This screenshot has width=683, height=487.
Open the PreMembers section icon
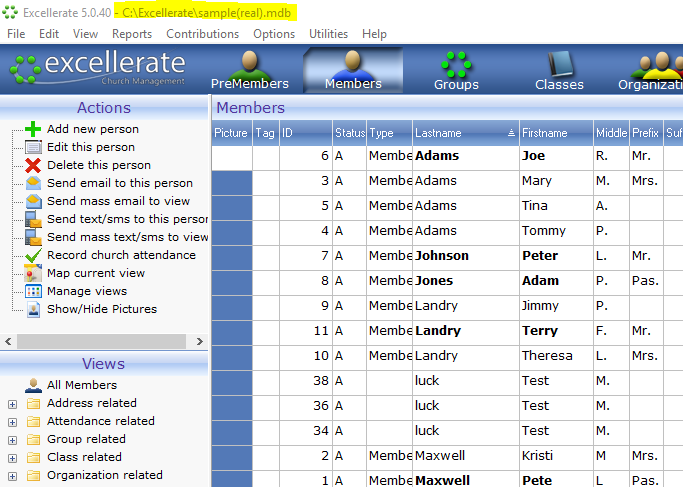pyautogui.click(x=250, y=71)
